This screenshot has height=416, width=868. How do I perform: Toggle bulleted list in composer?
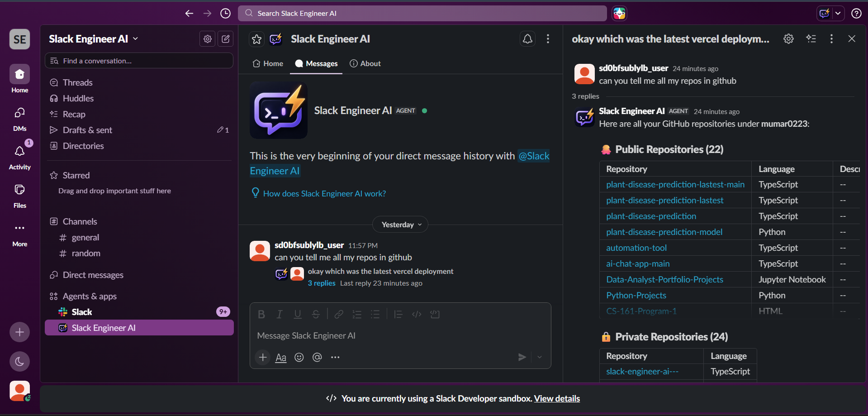375,315
